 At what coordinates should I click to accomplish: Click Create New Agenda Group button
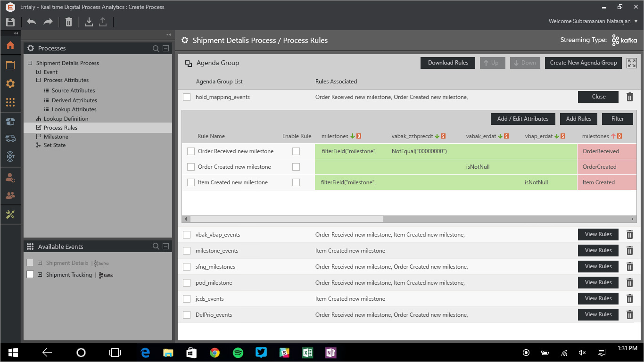(583, 63)
